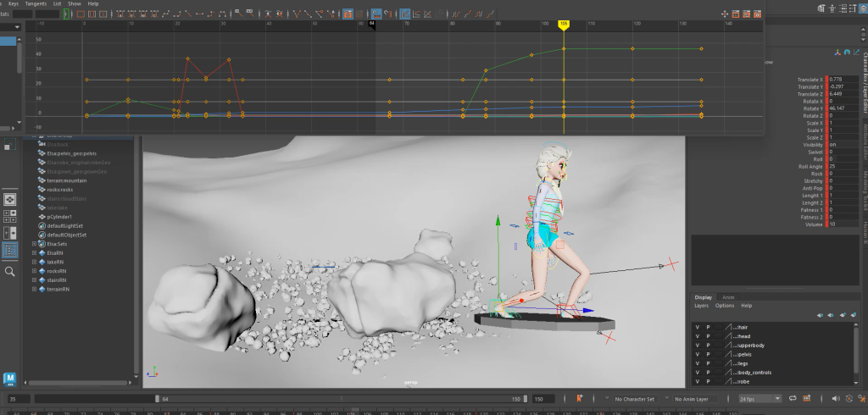Toggle visibility V of head layer
Viewport: 868px width, 415px height.
click(x=698, y=336)
